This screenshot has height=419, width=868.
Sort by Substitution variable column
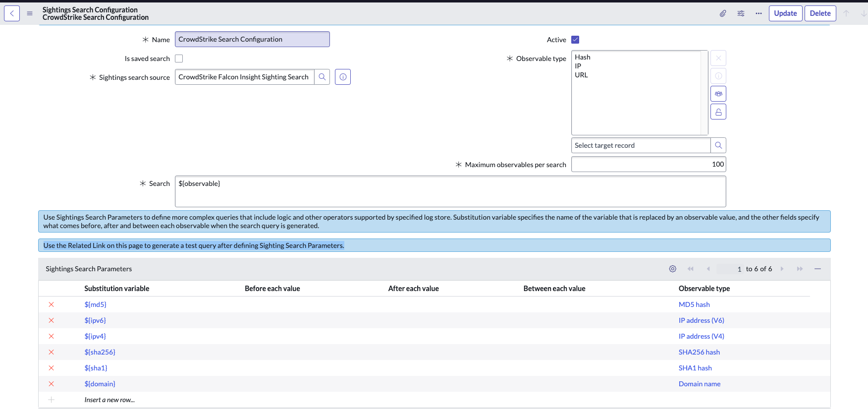pyautogui.click(x=116, y=289)
